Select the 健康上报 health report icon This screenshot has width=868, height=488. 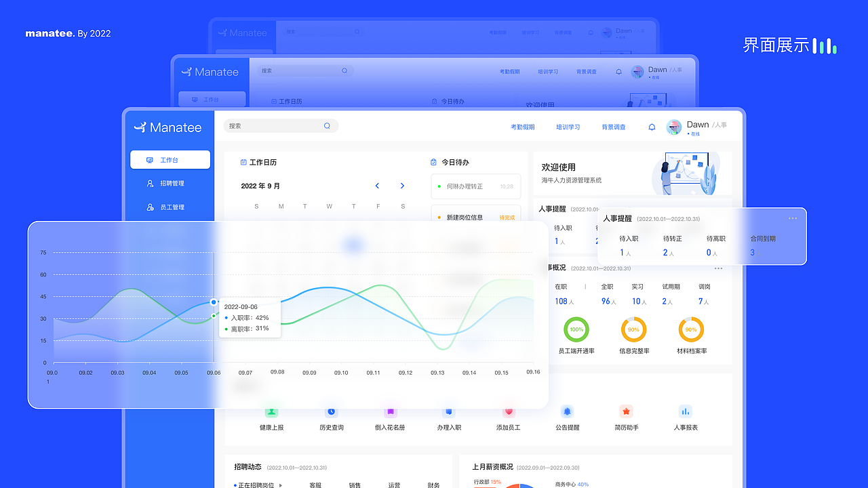pyautogui.click(x=271, y=411)
